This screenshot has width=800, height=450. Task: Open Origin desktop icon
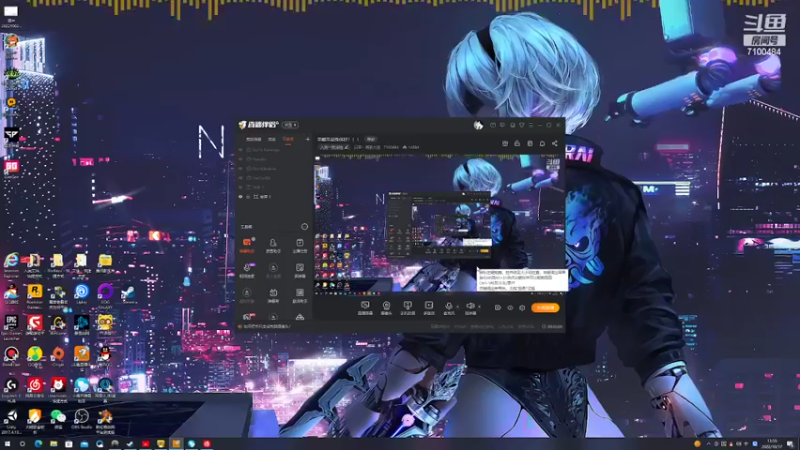tap(58, 356)
